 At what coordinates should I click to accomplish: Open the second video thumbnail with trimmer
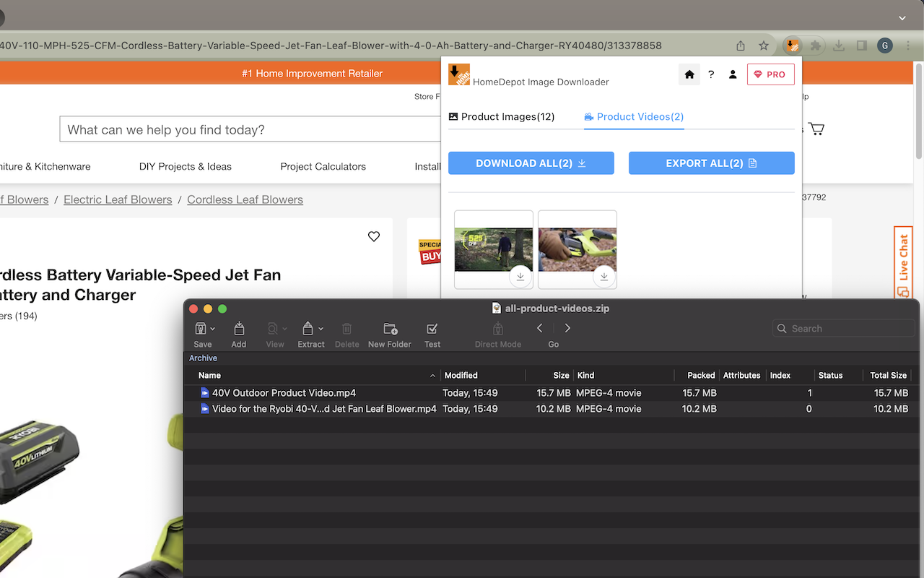click(577, 249)
